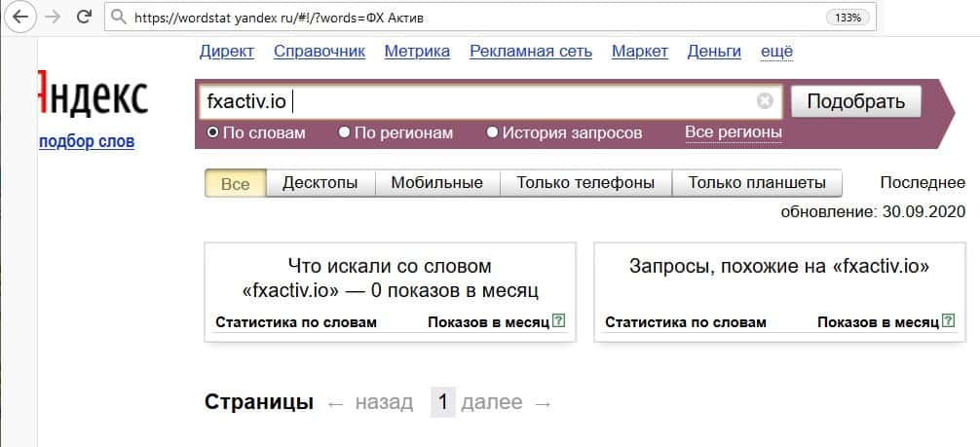This screenshot has width=980, height=447.
Task: Switch to the Только телефоны tab
Action: point(585,183)
